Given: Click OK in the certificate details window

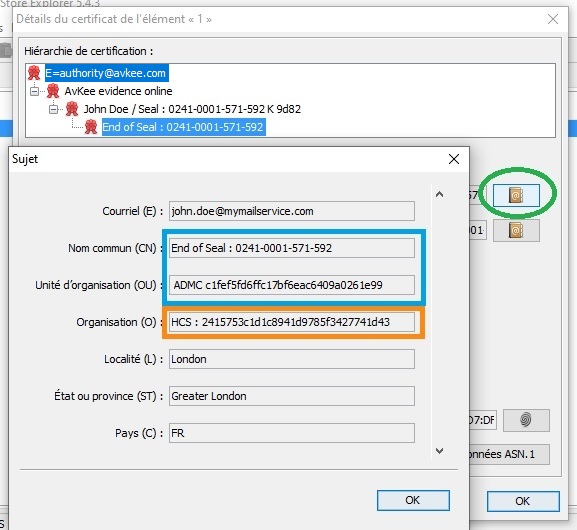Looking at the screenshot, I should [x=523, y=501].
